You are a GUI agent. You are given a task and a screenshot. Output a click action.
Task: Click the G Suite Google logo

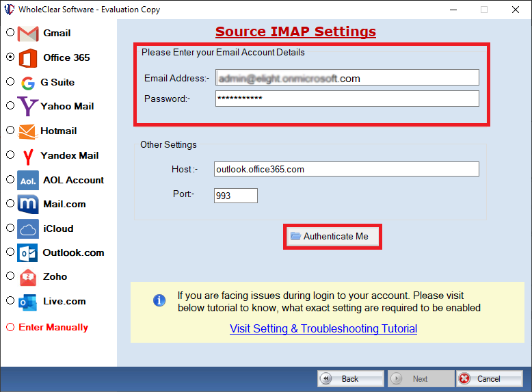[28, 83]
